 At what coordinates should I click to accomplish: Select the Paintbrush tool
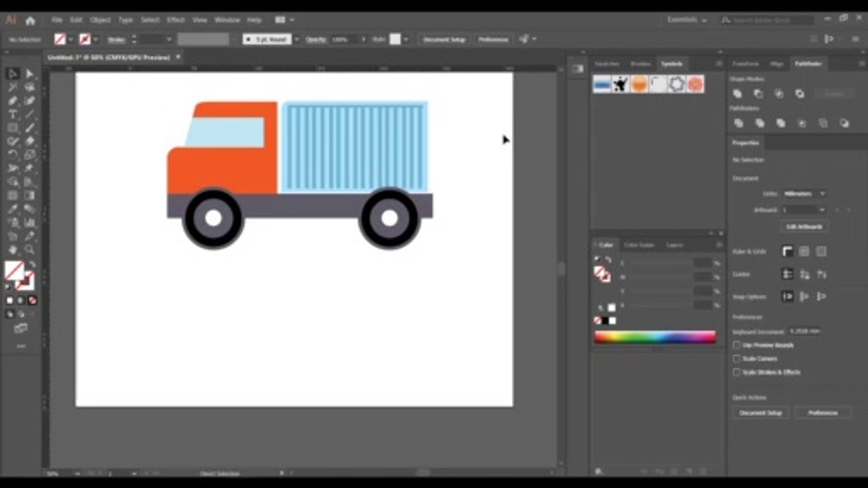pyautogui.click(x=29, y=127)
